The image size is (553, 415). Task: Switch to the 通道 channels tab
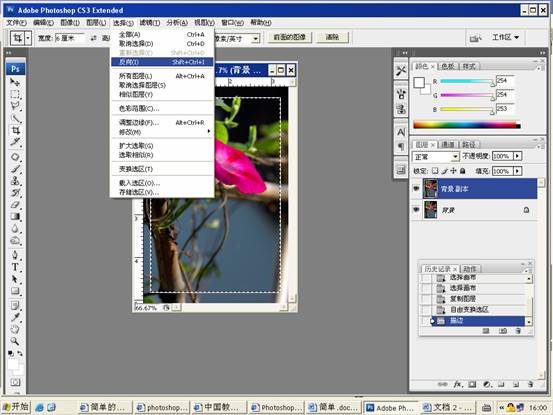[448, 144]
